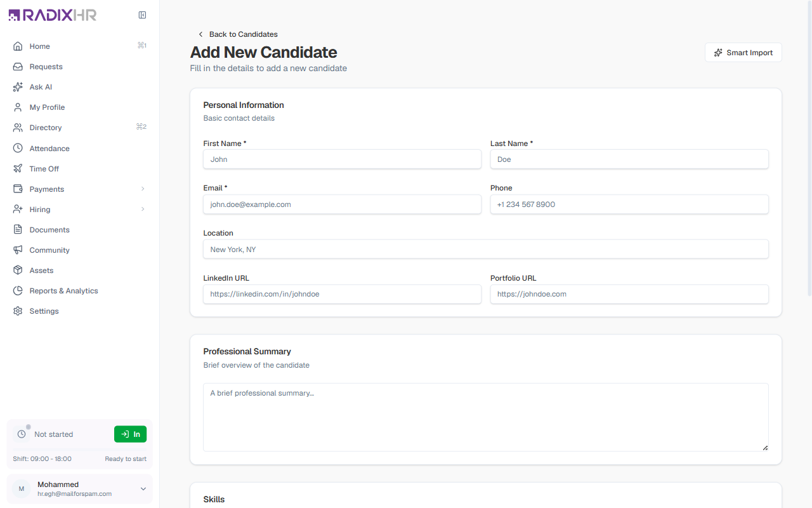The image size is (812, 508).
Task: Go to Ask AI page
Action: coord(79,87)
